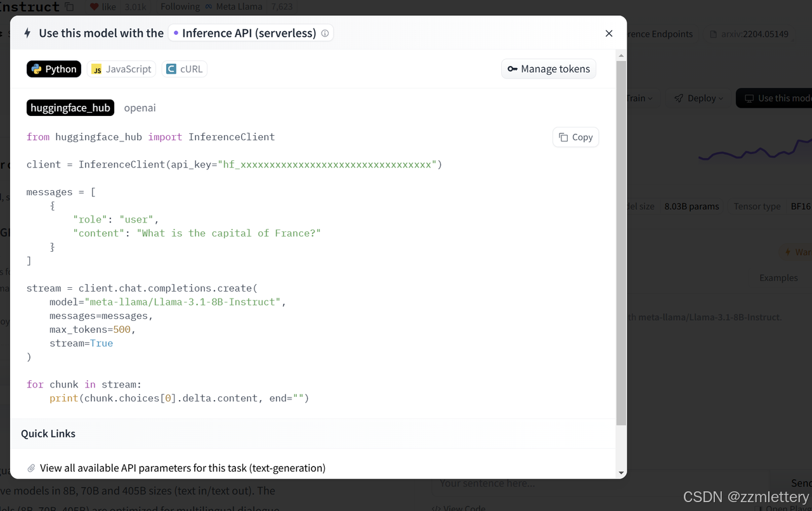The height and width of the screenshot is (511, 812).
Task: Open the Train dropdown on background page
Action: click(x=639, y=98)
